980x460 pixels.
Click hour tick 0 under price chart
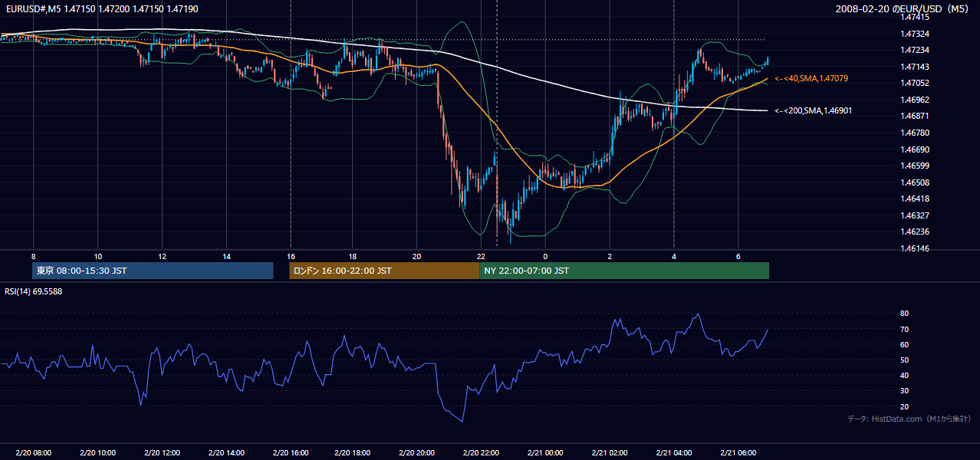(545, 256)
